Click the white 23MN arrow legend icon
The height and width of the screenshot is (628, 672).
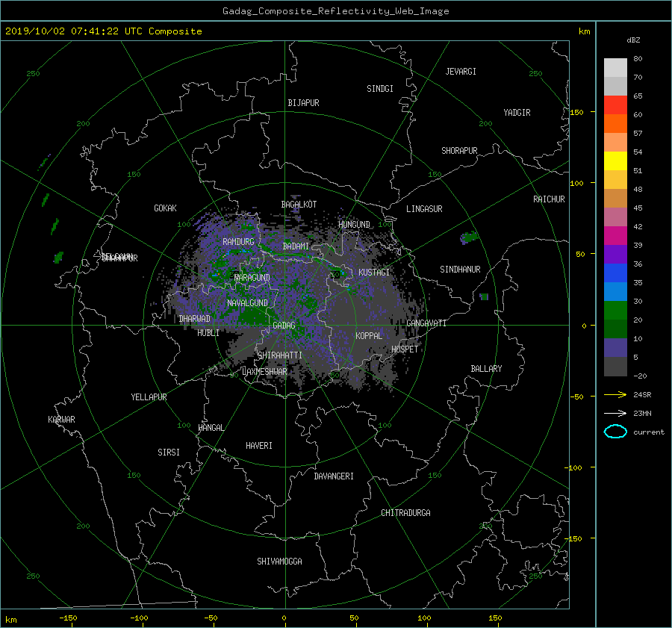pos(615,413)
